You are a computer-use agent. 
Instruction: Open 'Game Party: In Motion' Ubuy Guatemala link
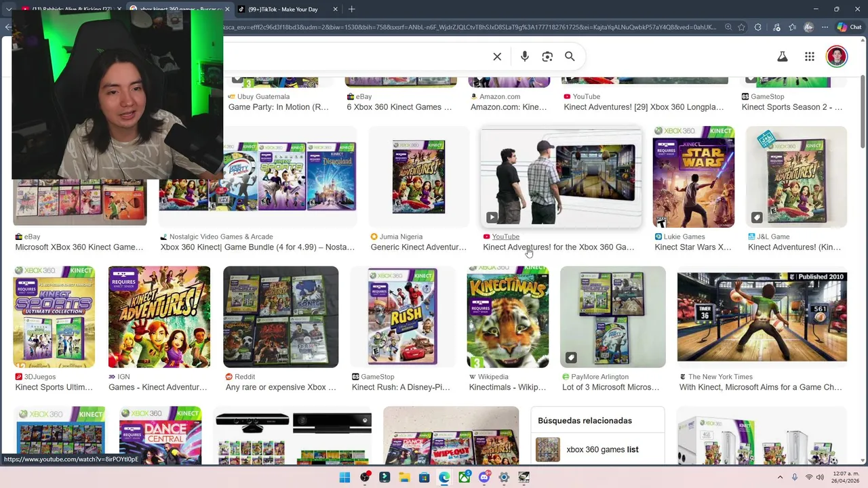point(278,107)
